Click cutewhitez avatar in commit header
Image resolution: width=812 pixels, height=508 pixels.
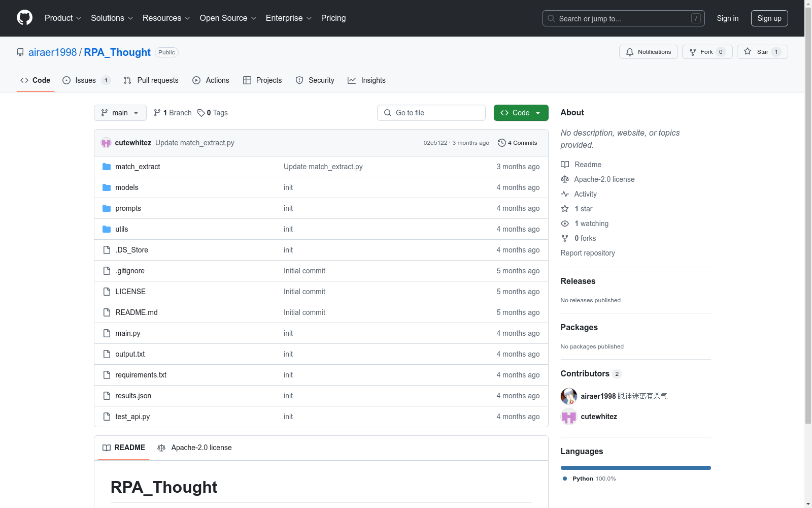point(106,143)
